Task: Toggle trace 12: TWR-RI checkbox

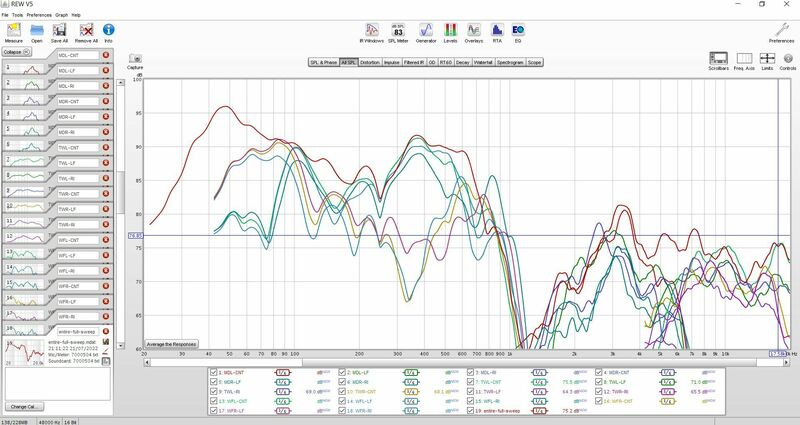Action: (599, 392)
